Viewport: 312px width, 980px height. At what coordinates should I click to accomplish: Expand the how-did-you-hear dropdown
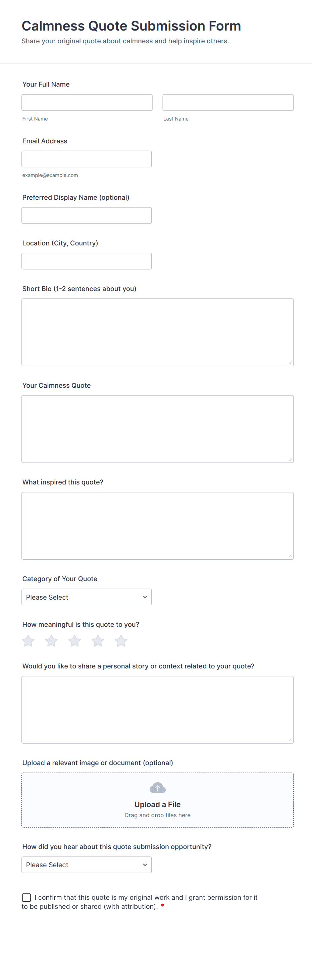click(x=86, y=865)
